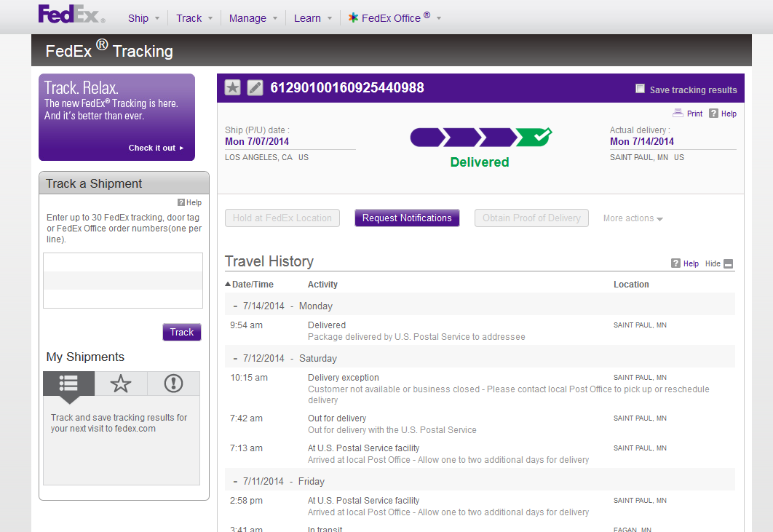773x532 pixels.
Task: Click the Activity column header
Action: coord(322,285)
